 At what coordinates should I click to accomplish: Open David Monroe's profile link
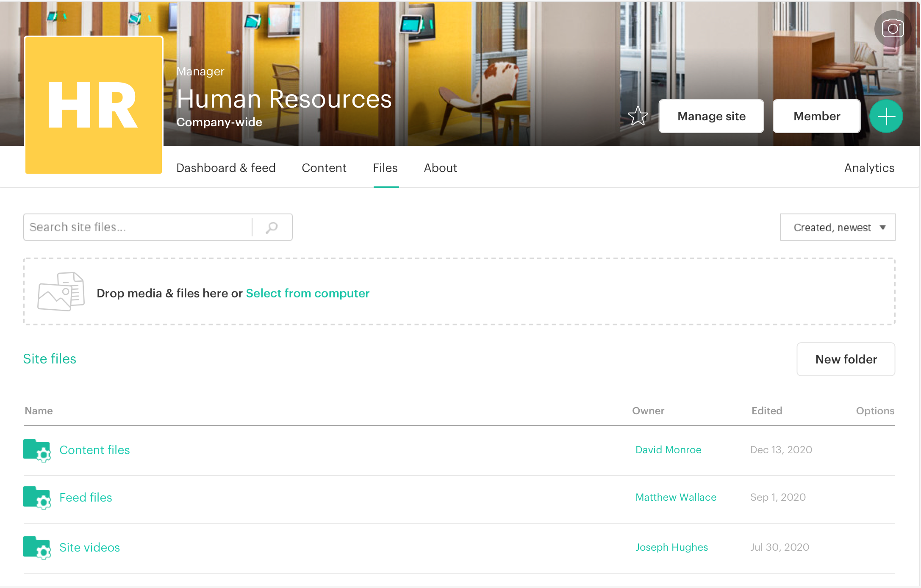pyautogui.click(x=668, y=450)
